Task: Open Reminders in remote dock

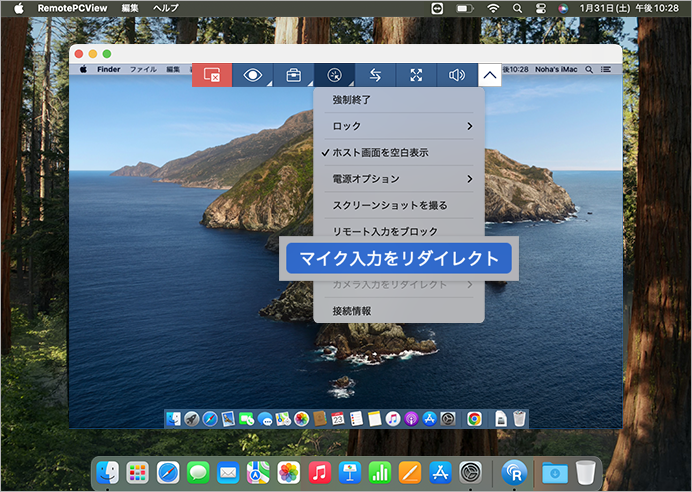Action: point(356,418)
